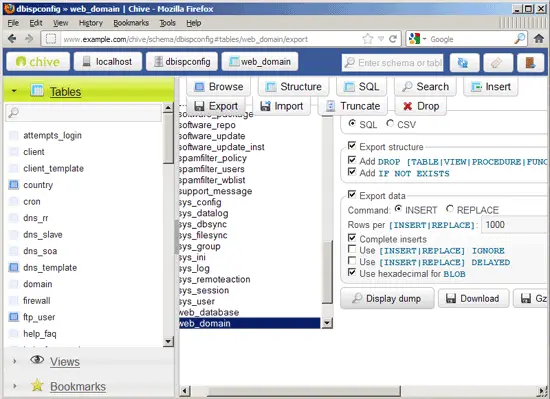Image resolution: width=550 pixels, height=399 pixels.
Task: Click the Drop table button
Action: (421, 106)
